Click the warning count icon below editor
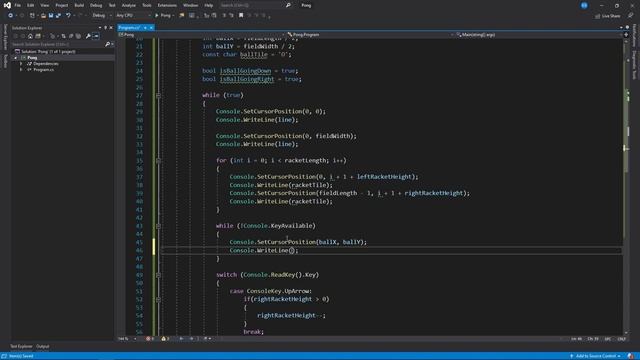Image resolution: width=640 pixels, height=360 pixels. pyautogui.click(x=165, y=338)
